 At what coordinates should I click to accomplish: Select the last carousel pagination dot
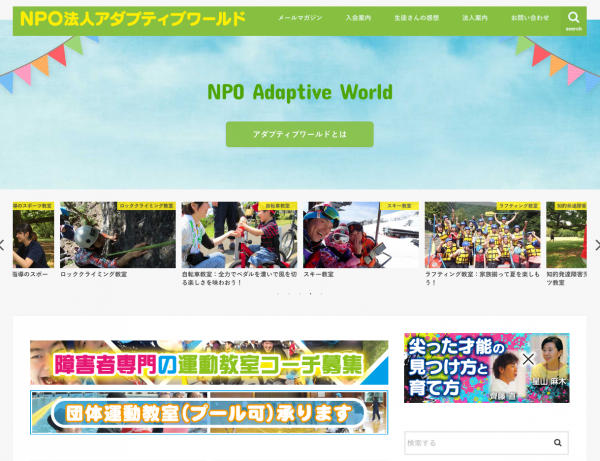[x=321, y=294]
